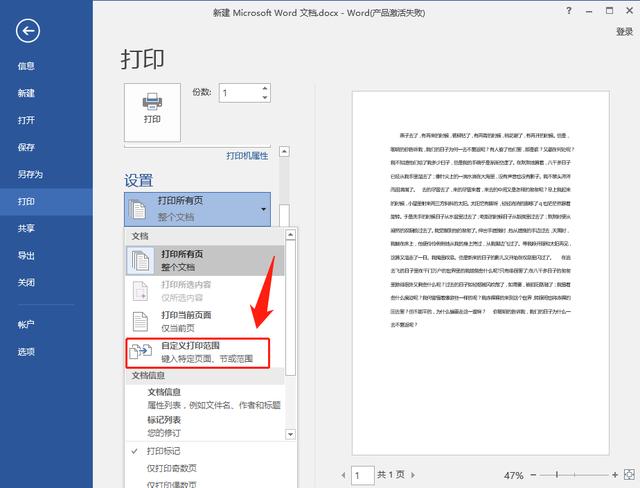Select 打印所有页 option in the list

click(204, 260)
